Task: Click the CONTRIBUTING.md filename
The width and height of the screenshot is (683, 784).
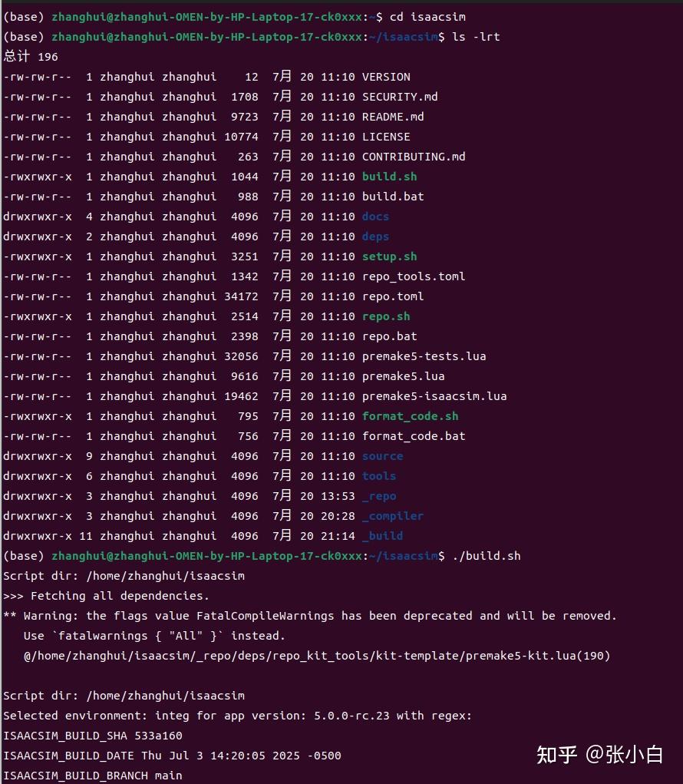Action: (x=414, y=157)
